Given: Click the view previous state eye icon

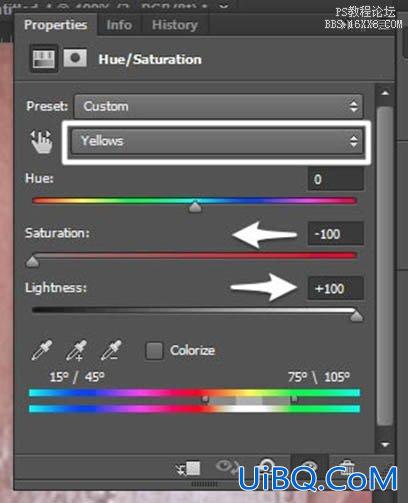Looking at the screenshot, I should tap(227, 465).
